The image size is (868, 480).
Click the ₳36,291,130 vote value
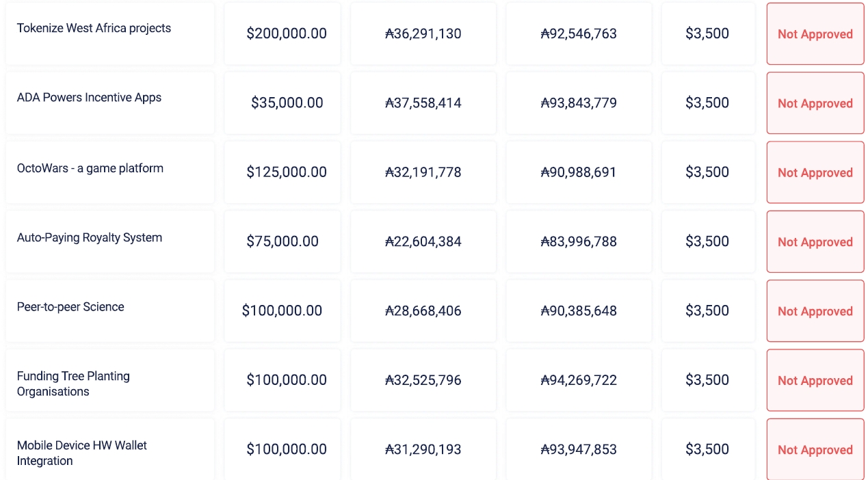coord(423,34)
